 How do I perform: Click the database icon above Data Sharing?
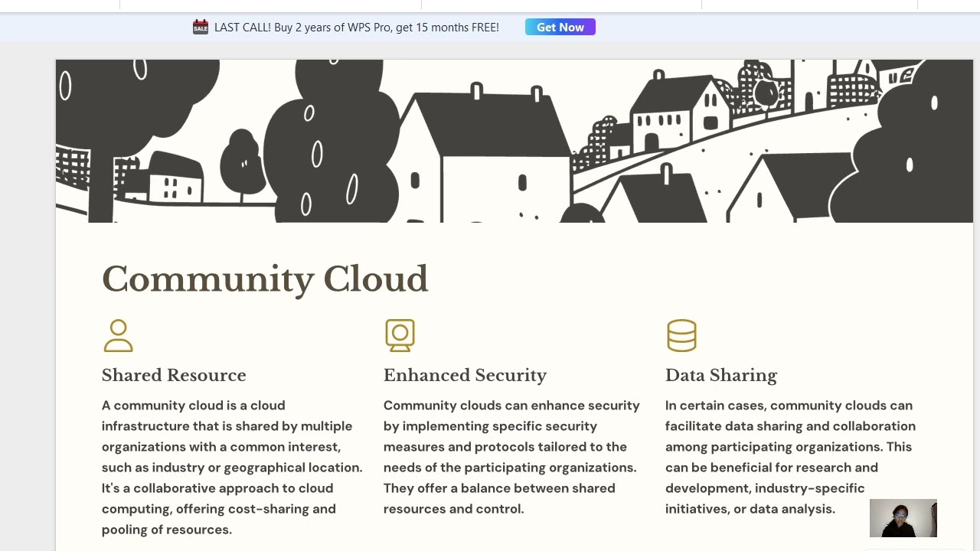click(x=681, y=336)
